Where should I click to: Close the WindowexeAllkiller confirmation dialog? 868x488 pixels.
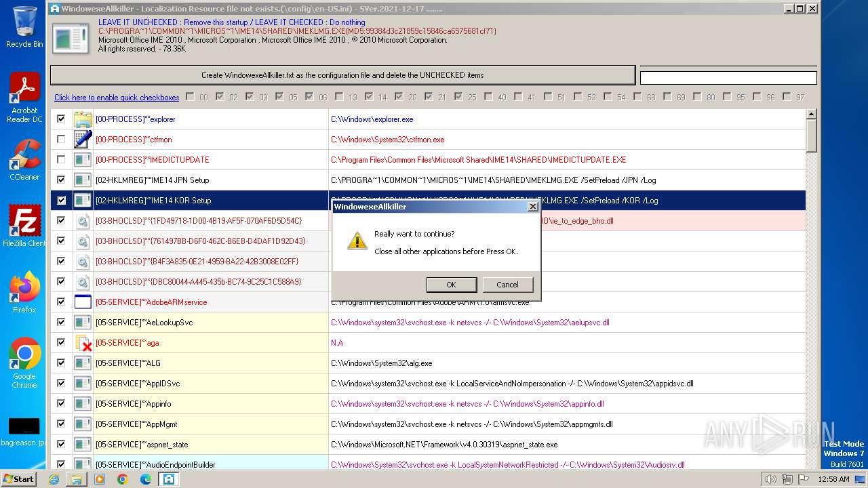532,206
